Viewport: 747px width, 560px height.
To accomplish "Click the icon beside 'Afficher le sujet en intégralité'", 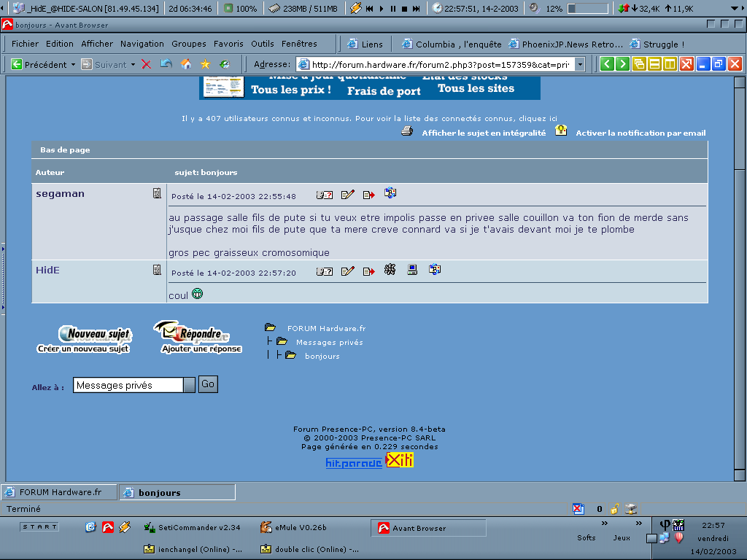I will 406,131.
